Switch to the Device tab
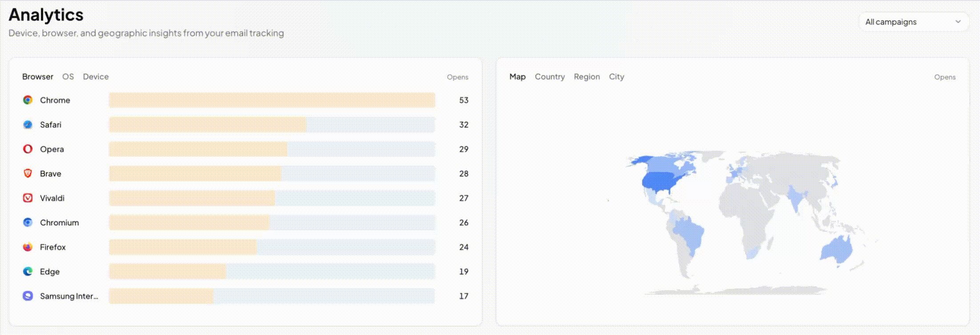Image resolution: width=980 pixels, height=335 pixels. coord(96,76)
